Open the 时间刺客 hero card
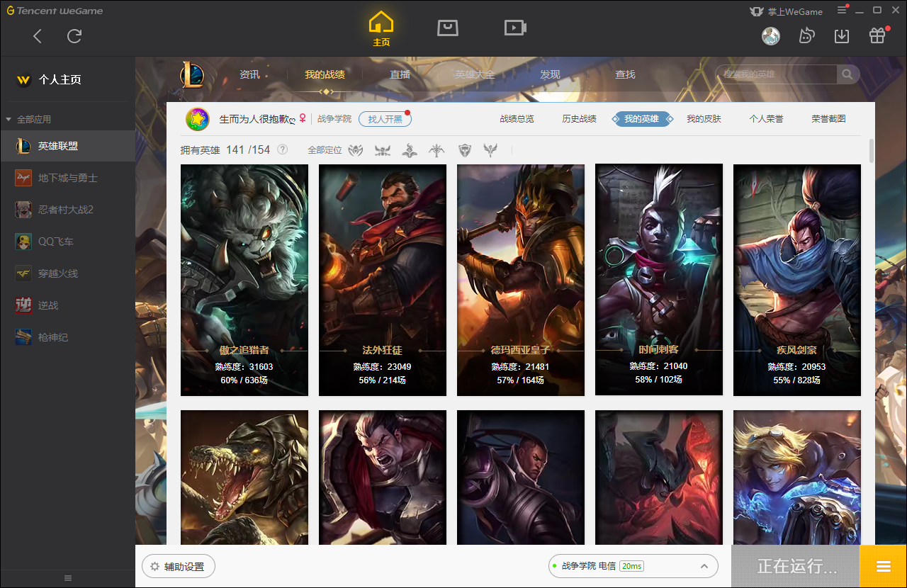The image size is (907, 588). (x=659, y=280)
